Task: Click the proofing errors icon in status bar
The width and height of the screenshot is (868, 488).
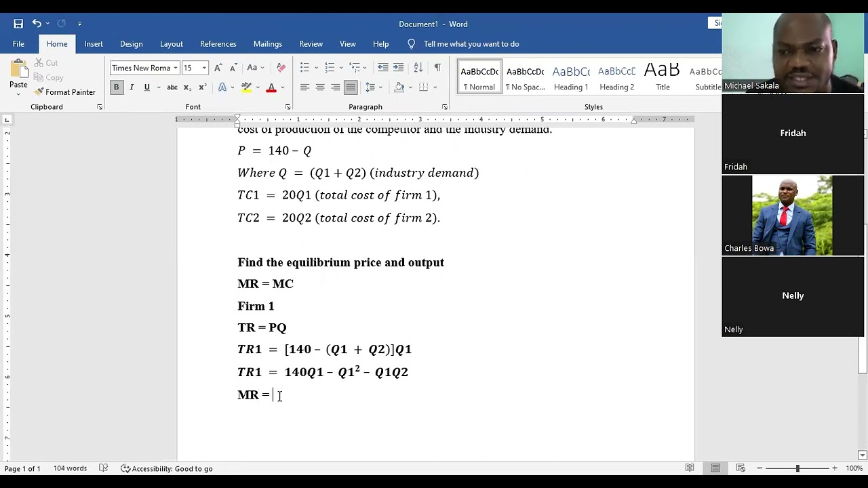Action: point(104,468)
